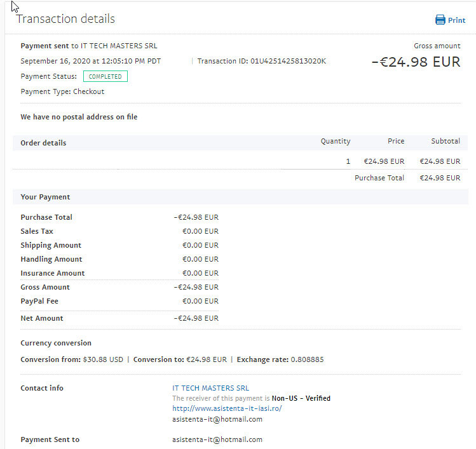
Task: Click the COMPLETED payment status badge
Action: [x=105, y=76]
